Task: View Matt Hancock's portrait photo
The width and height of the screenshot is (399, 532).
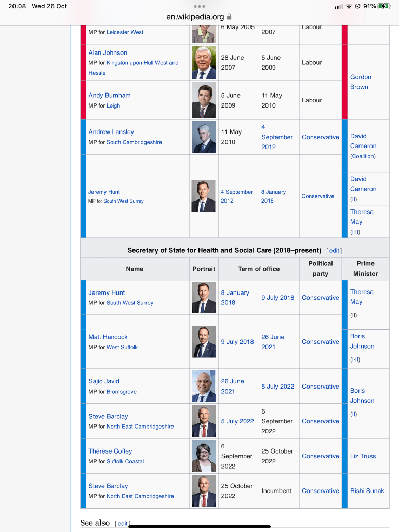Action: coord(204,342)
